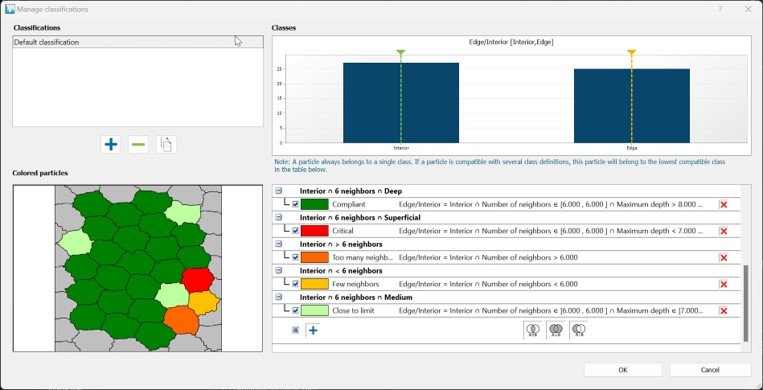Add a new classification with the plus icon
Image resolution: width=763 pixels, height=390 pixels.
pyautogui.click(x=111, y=145)
